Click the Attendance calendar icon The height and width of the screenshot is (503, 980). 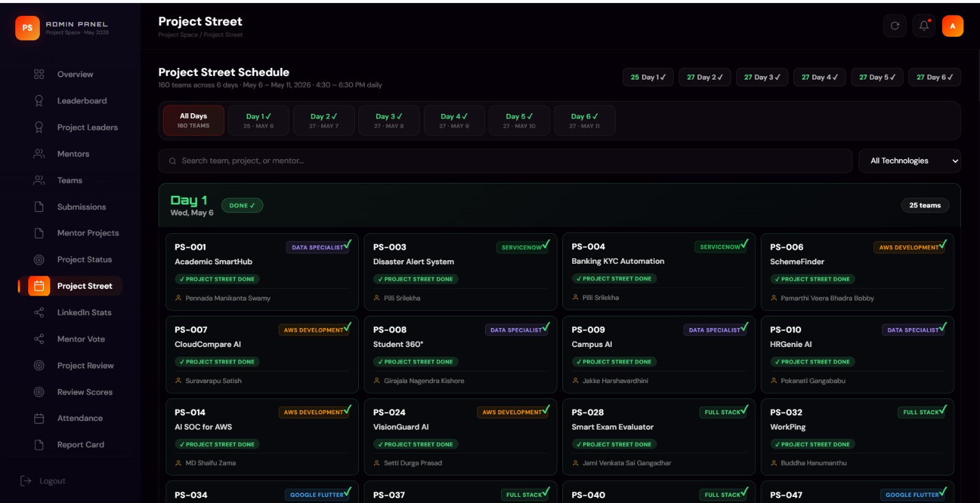[39, 419]
